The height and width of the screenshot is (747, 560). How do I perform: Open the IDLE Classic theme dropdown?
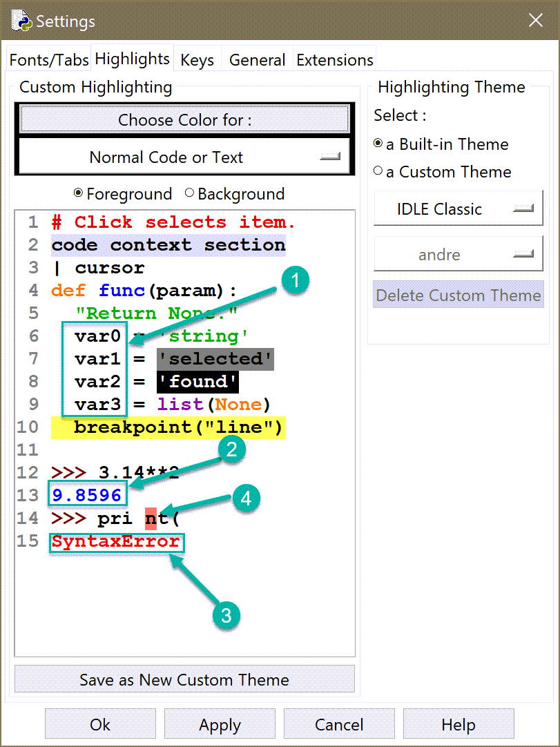[458, 208]
